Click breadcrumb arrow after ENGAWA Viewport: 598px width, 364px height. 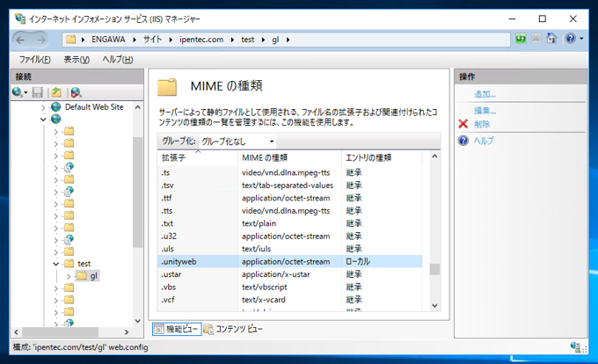pos(135,40)
